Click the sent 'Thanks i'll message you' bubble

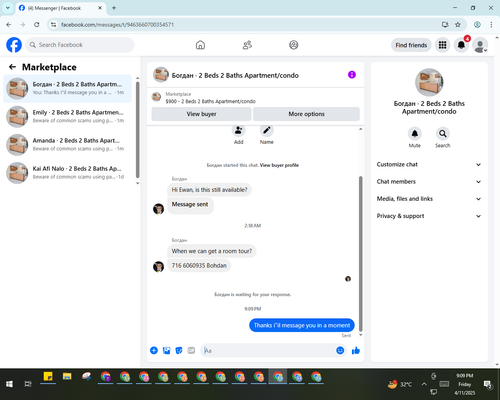pos(302,325)
